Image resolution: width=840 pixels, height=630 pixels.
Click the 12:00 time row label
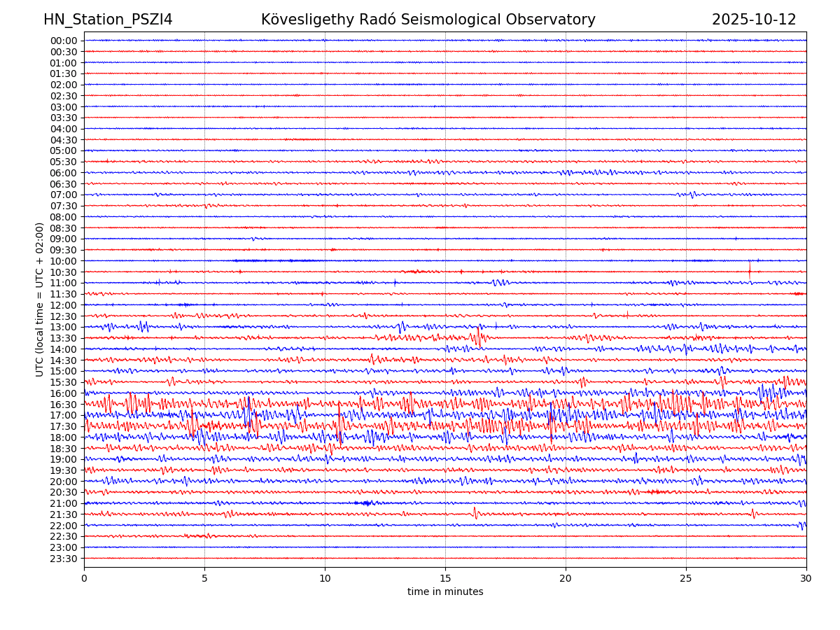63,305
